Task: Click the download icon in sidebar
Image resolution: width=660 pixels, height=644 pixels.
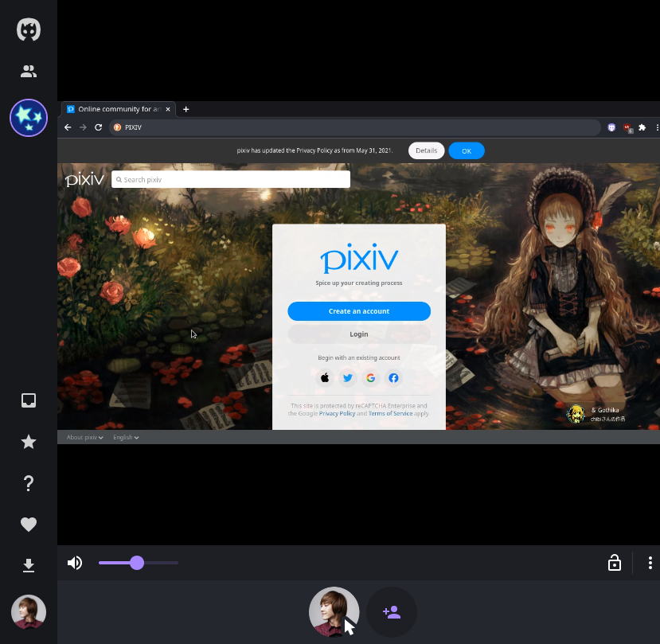Action: coord(29,565)
